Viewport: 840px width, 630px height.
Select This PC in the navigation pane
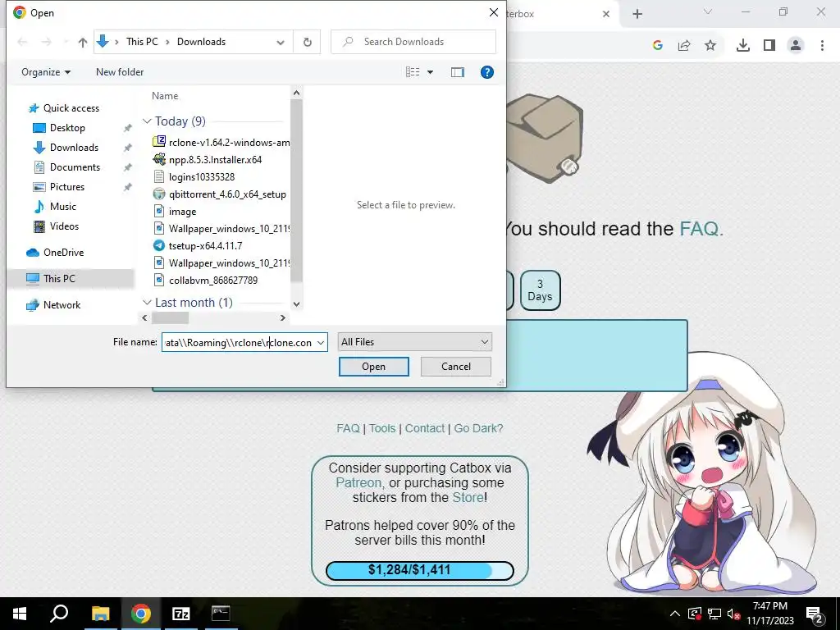59,279
